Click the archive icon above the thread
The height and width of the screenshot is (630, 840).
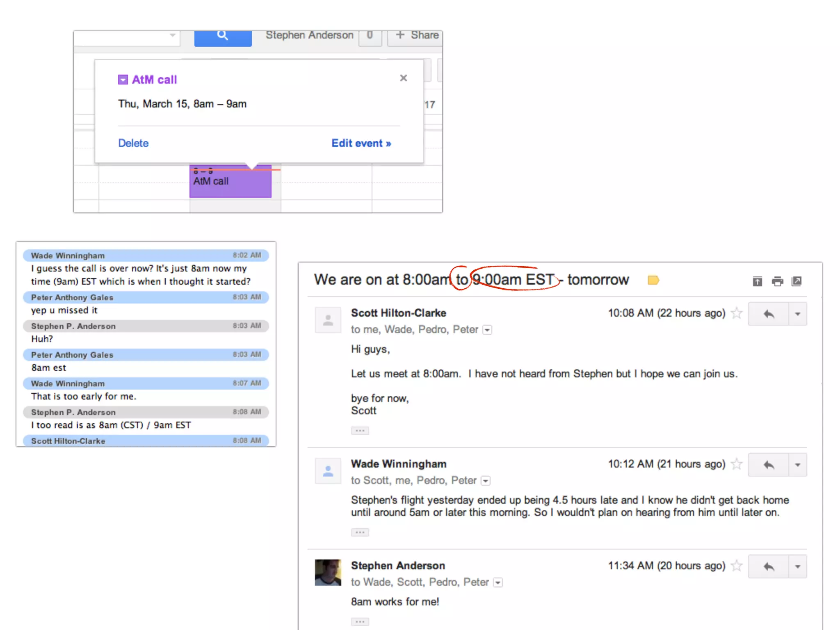pyautogui.click(x=757, y=281)
